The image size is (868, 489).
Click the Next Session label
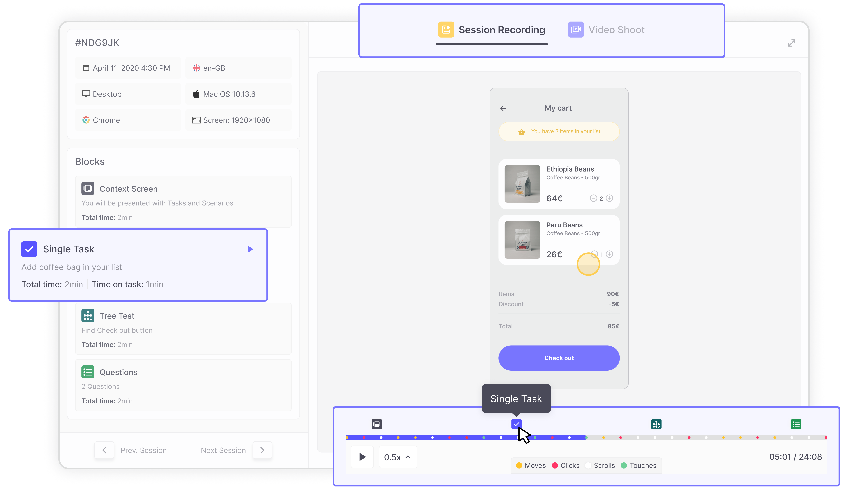(223, 450)
